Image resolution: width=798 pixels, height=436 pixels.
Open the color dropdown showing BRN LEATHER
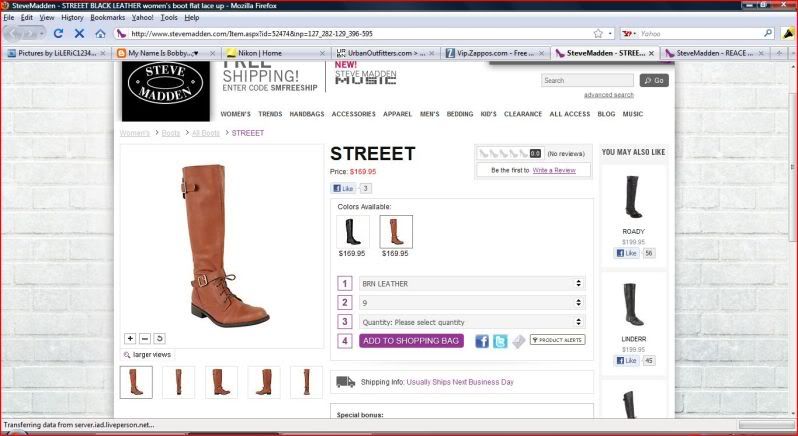pos(472,283)
